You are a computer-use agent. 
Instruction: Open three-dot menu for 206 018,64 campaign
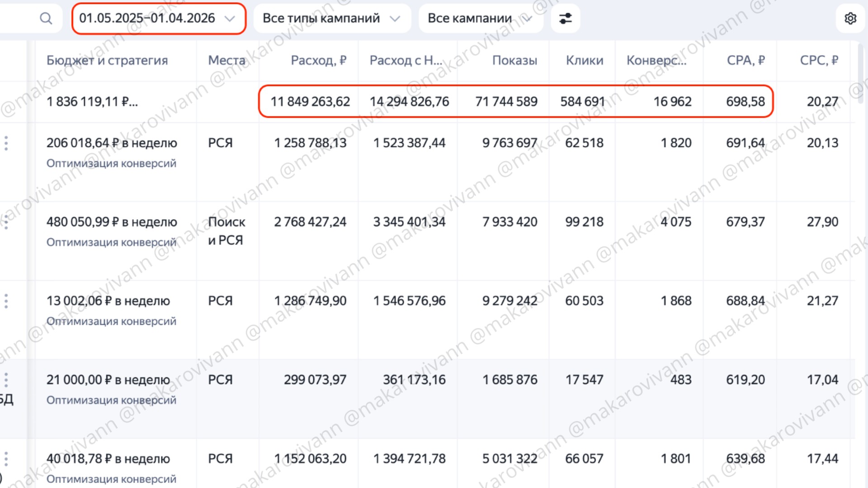[6, 143]
